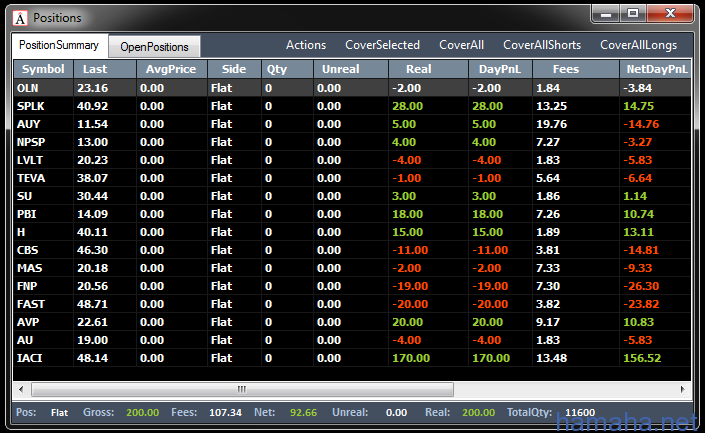
Task: Click the 19.76 Fees value for AUY
Action: coord(551,124)
